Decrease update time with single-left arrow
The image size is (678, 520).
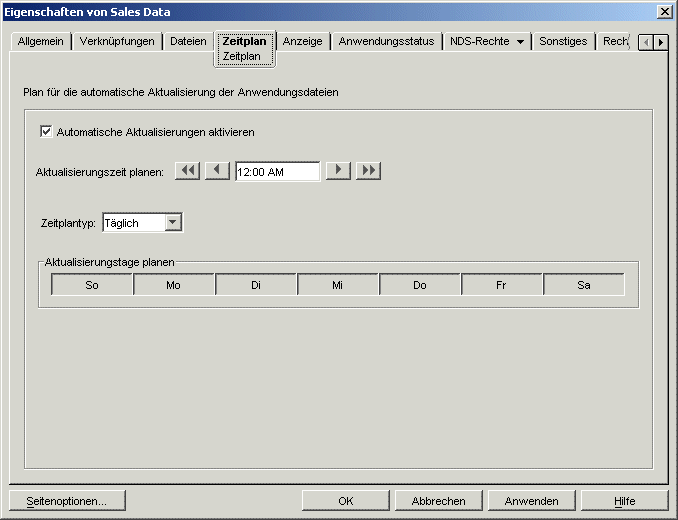217,171
